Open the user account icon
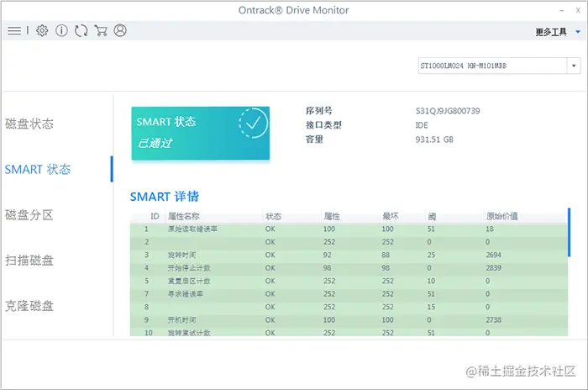This screenshot has width=588, height=390. (x=120, y=30)
